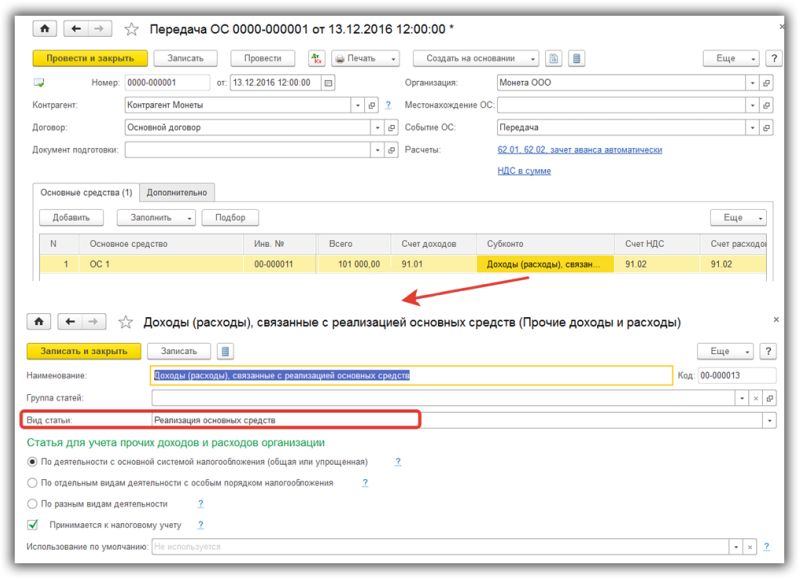Click the report icon next to Создать на основании
This screenshot has height=579, width=800.
click(x=554, y=58)
